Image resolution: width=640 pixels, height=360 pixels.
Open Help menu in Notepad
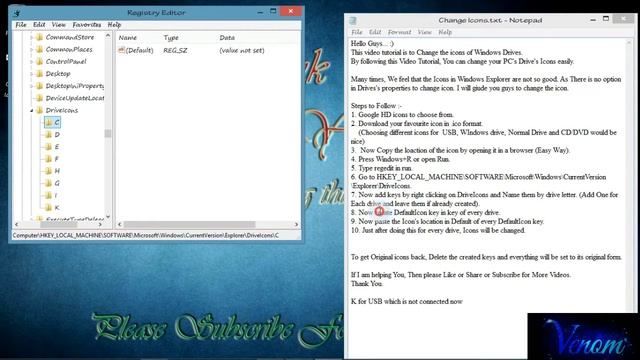coord(445,32)
